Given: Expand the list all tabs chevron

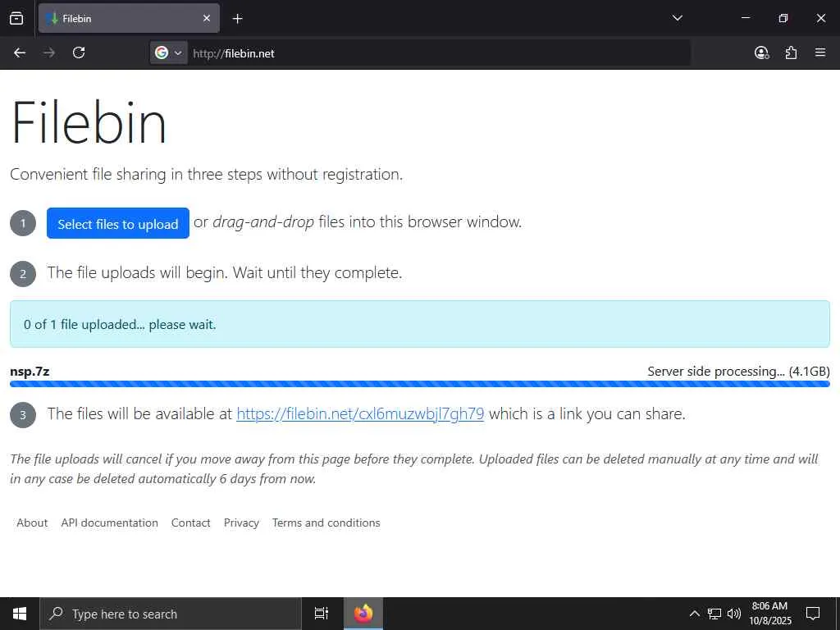Looking at the screenshot, I should [x=677, y=18].
